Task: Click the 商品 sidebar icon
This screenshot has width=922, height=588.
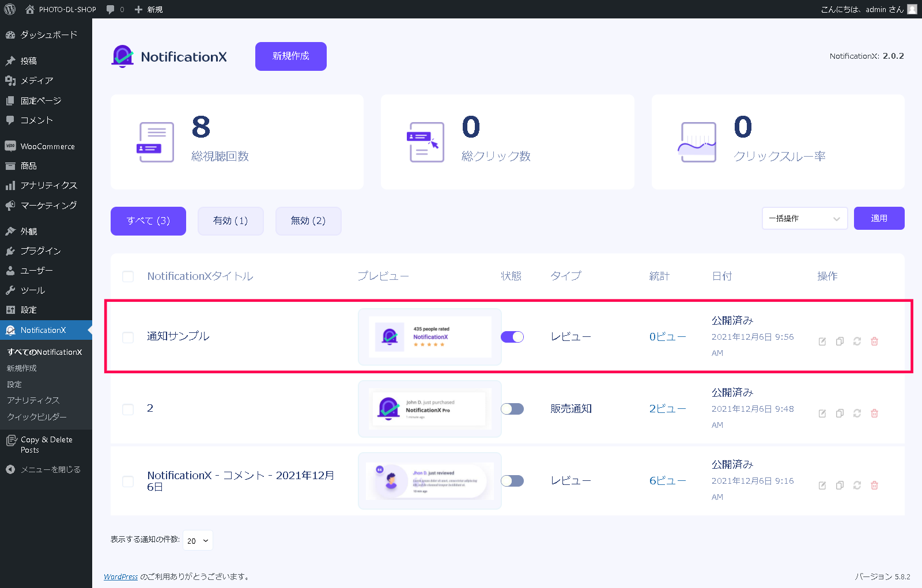Action: 10,166
